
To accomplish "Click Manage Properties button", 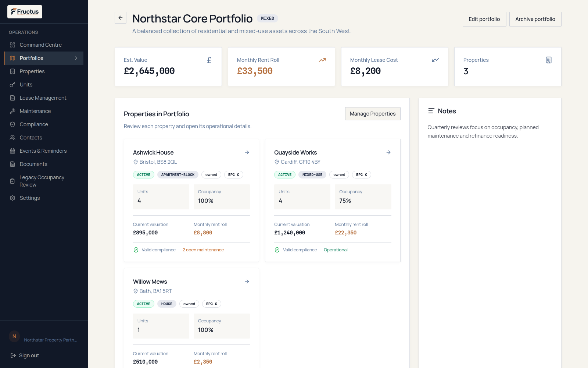I will pyautogui.click(x=373, y=114).
